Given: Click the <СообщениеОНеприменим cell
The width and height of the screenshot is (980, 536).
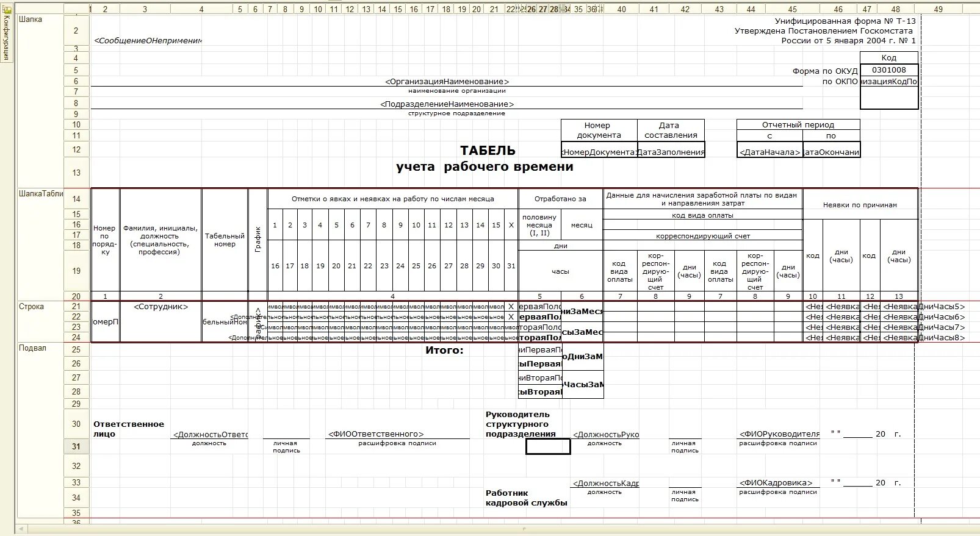Looking at the screenshot, I should (x=148, y=41).
